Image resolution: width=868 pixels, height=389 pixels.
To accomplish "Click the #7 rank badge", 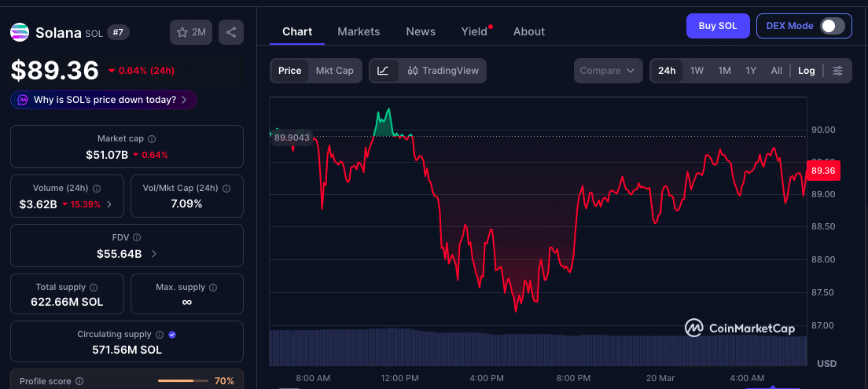I will (118, 33).
